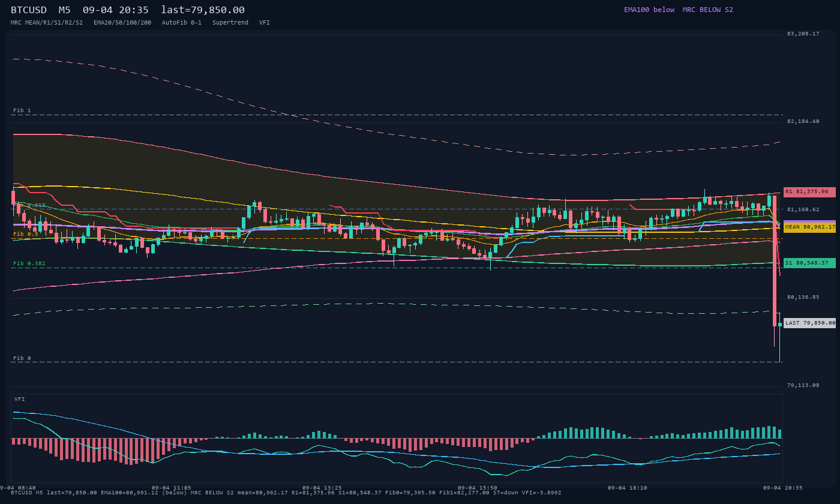This screenshot has width=840, height=504.
Task: Select the 'Fib 0.5' level label
Action: (26, 235)
